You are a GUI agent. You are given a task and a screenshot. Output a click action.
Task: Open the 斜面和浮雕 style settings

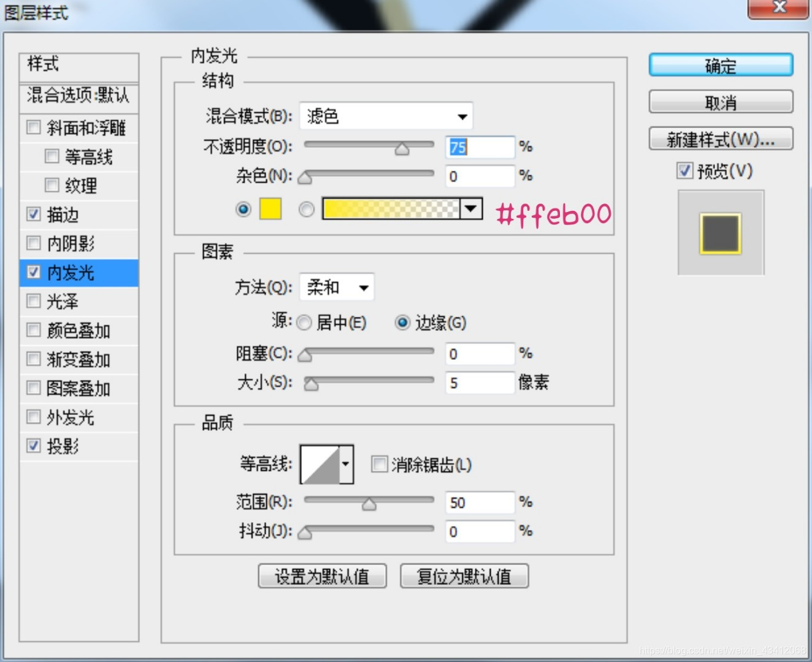[86, 127]
